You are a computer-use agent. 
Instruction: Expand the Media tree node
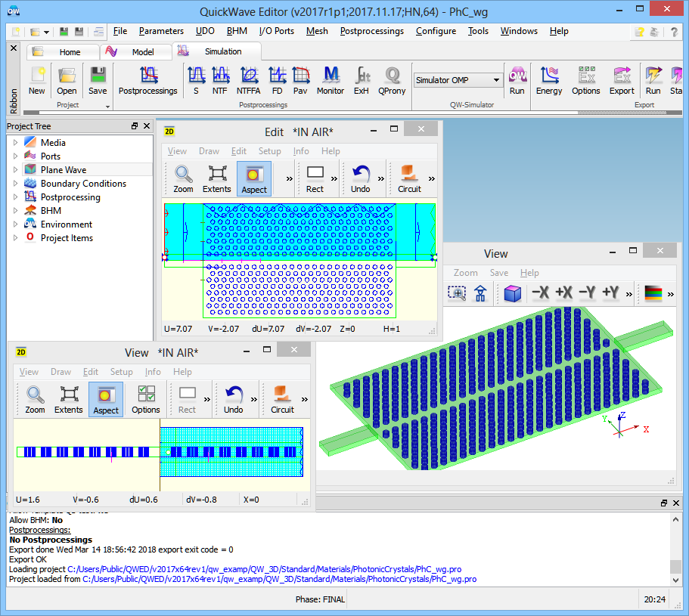coord(14,143)
